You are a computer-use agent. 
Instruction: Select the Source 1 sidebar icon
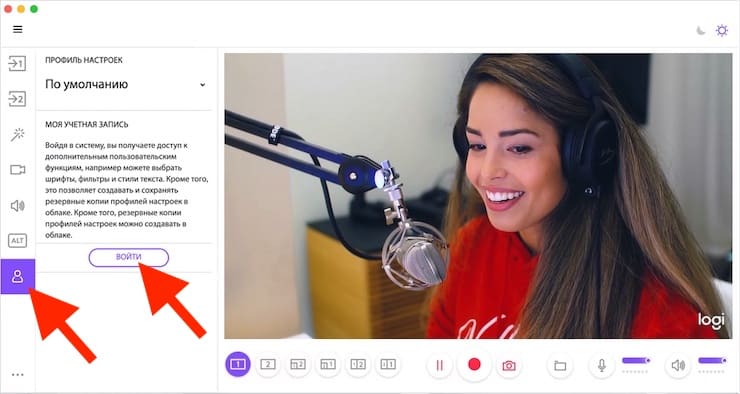coord(17,63)
